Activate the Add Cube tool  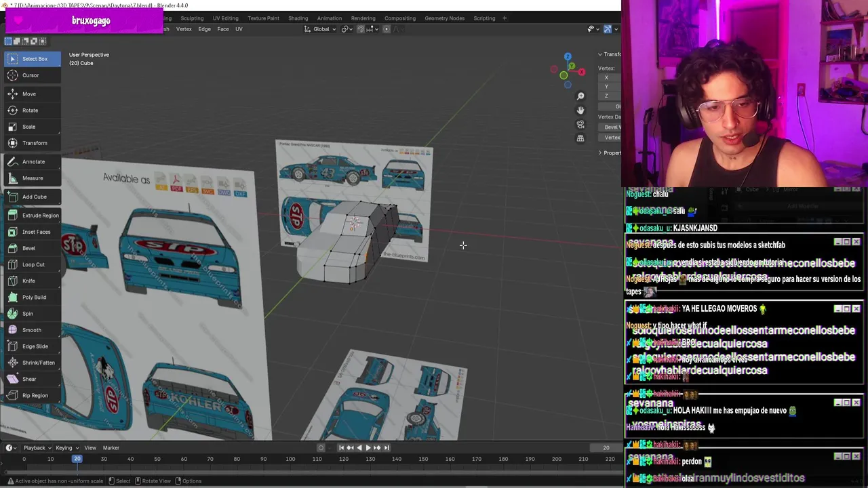tap(31, 197)
